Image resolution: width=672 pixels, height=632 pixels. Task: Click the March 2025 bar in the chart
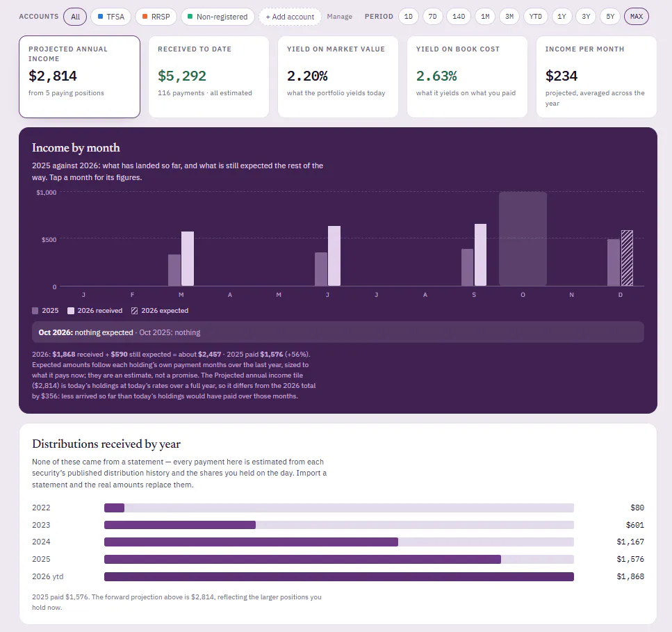click(x=174, y=270)
